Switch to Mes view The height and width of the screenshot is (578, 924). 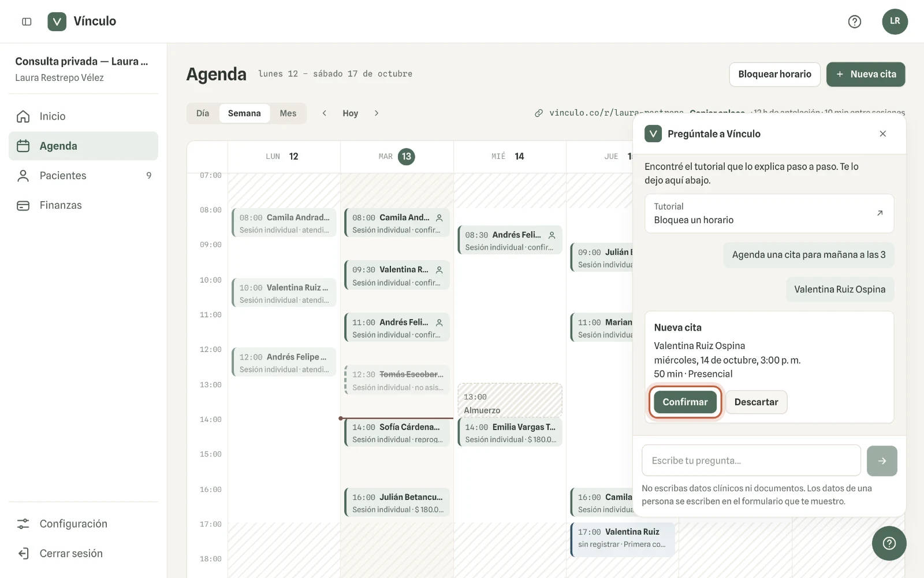(288, 113)
